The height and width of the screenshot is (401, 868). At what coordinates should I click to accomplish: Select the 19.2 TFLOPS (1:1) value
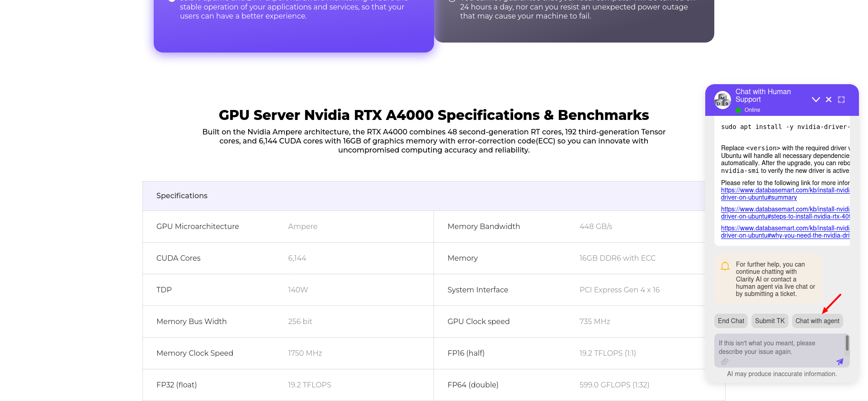point(608,353)
